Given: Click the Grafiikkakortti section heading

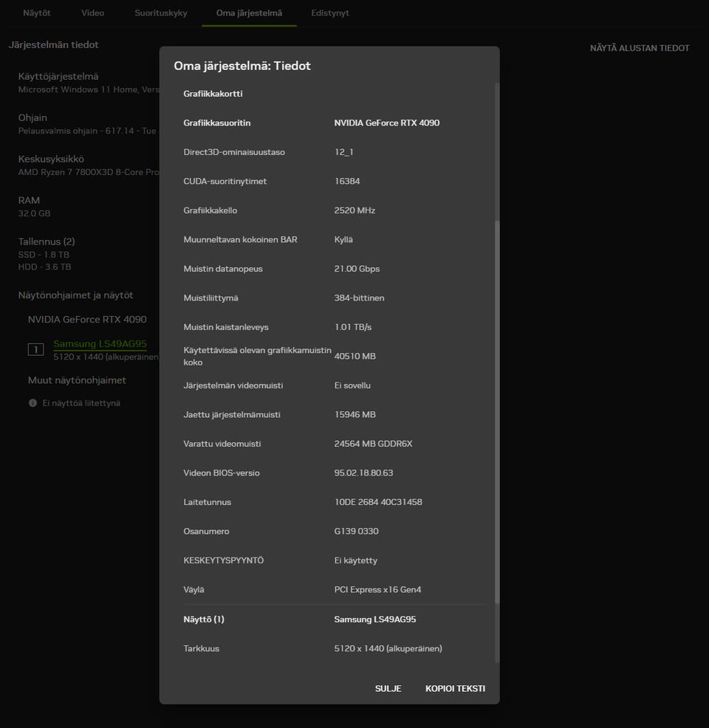Looking at the screenshot, I should 213,94.
